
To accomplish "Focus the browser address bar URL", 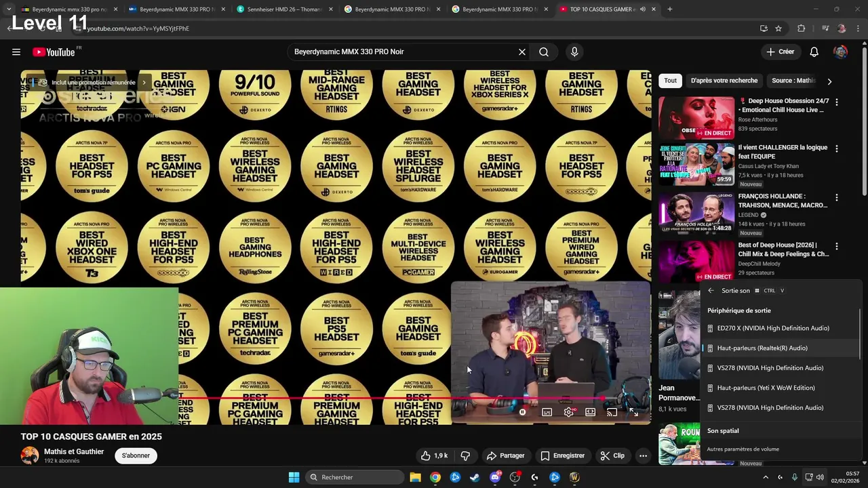I will click(x=138, y=28).
